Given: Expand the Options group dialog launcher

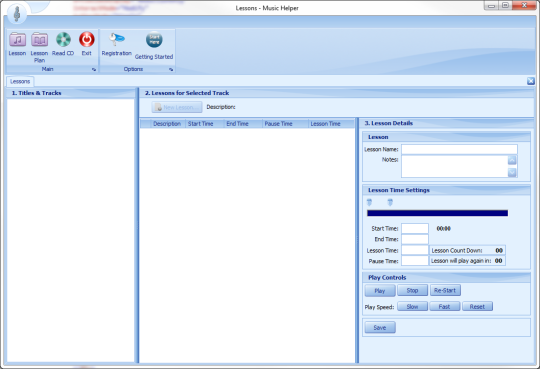Looking at the screenshot, I should click(171, 70).
